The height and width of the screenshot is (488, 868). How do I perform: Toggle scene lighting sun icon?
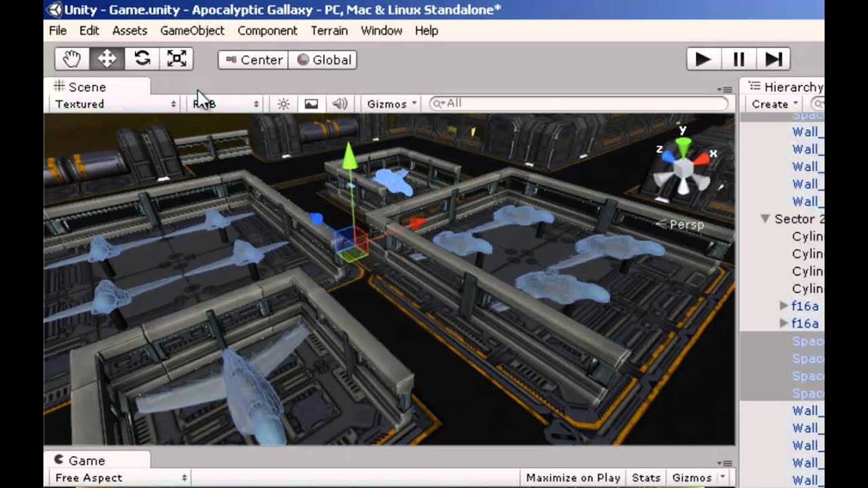click(x=283, y=104)
